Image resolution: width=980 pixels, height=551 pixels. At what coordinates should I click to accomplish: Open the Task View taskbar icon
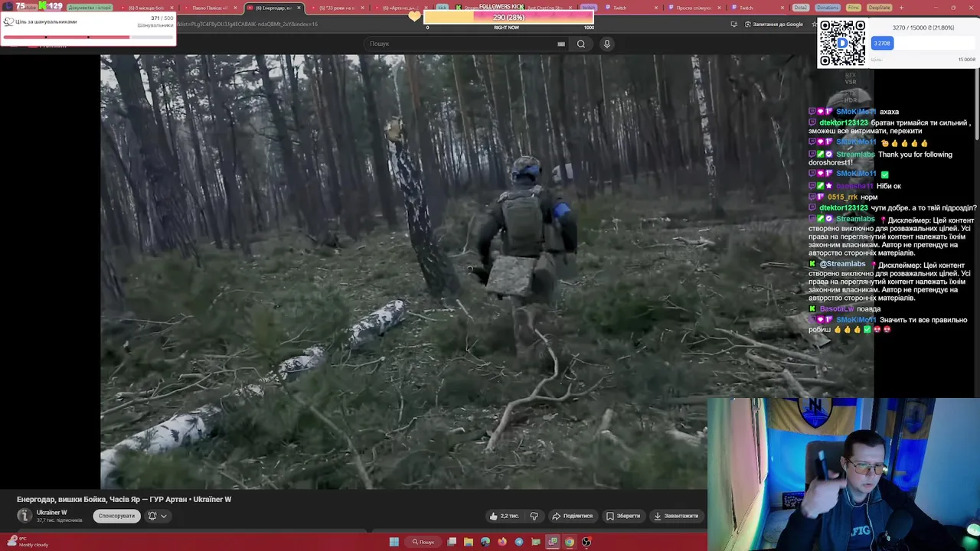[x=452, y=542]
